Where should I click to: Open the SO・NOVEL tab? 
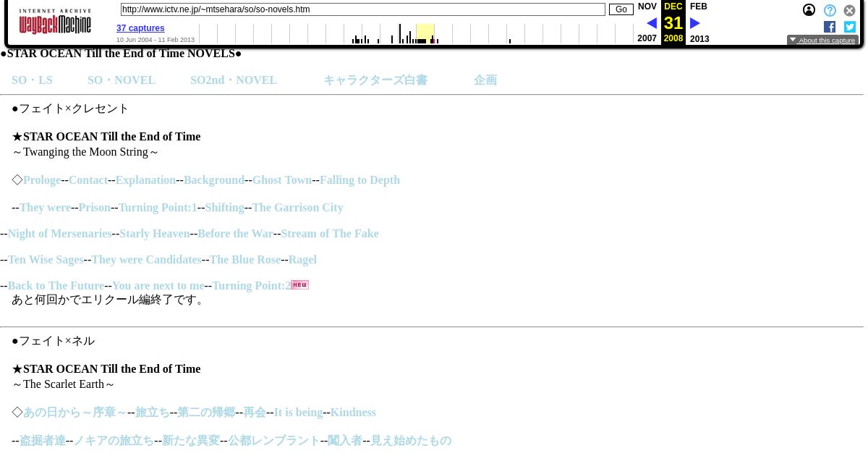(122, 80)
